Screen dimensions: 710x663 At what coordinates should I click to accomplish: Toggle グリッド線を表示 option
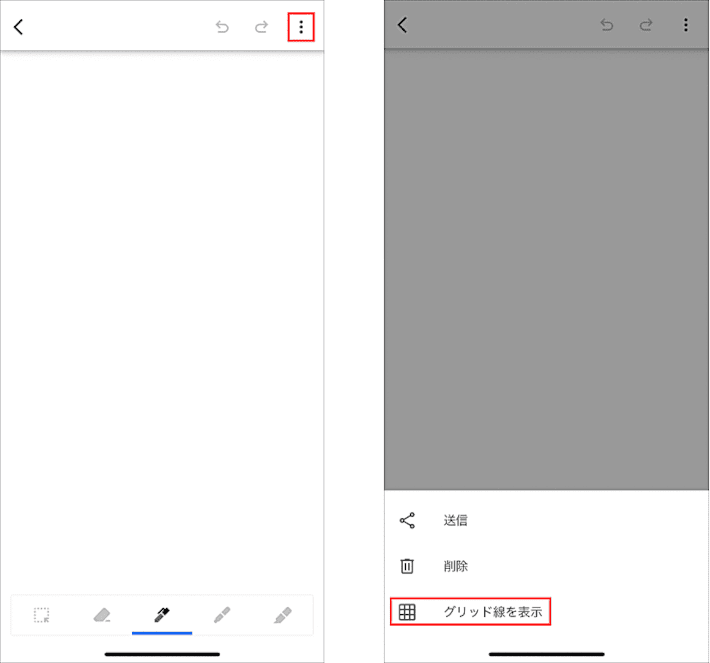click(x=470, y=612)
